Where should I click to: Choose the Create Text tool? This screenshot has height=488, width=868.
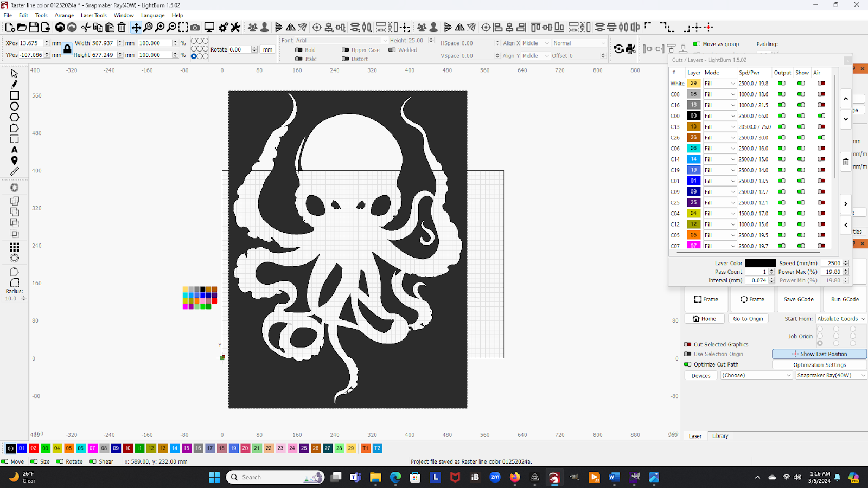coord(15,150)
